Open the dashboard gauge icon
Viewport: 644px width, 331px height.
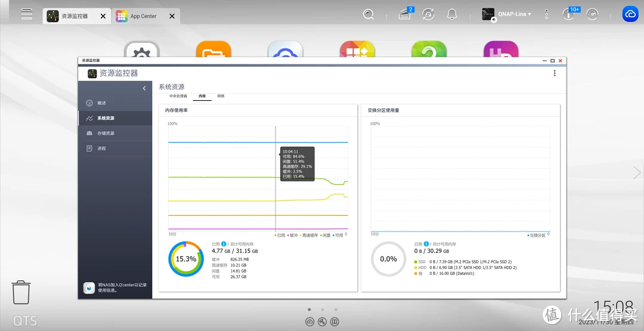(592, 14)
